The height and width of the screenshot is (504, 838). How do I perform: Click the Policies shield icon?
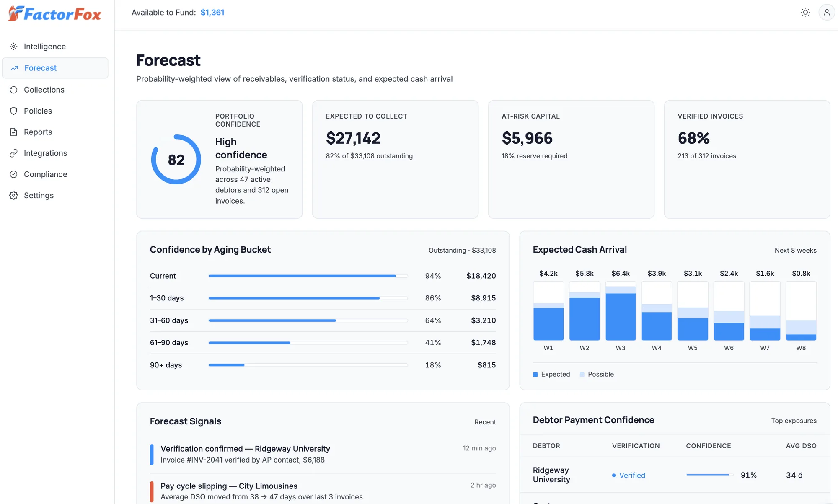pos(14,111)
